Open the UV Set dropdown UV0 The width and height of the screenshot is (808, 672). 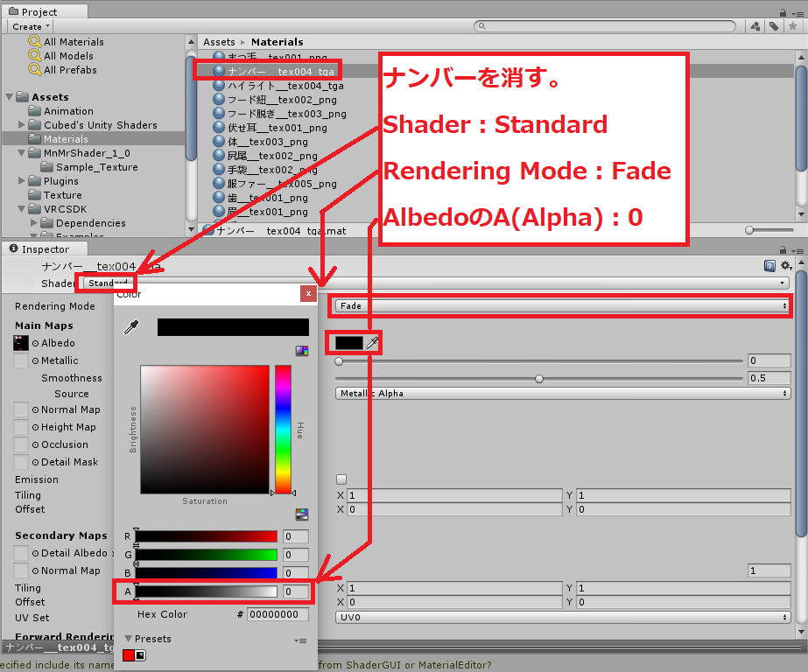click(562, 617)
